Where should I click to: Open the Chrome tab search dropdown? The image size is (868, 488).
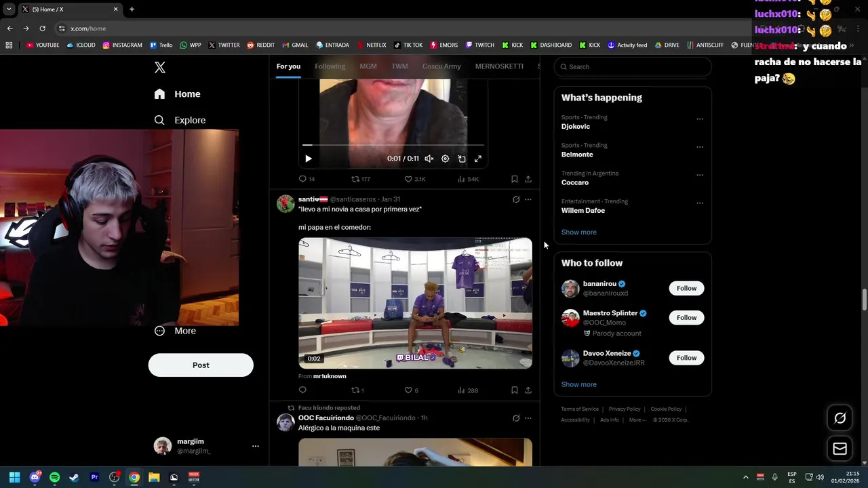pos(9,9)
